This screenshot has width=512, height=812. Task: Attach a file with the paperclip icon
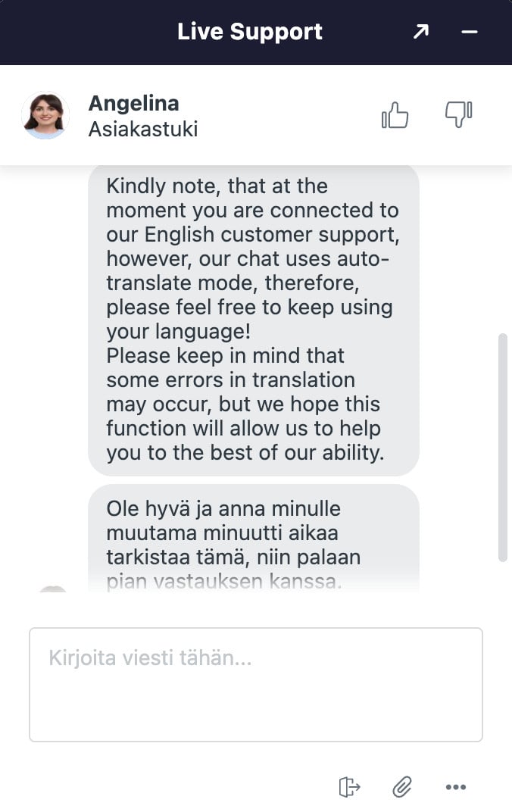pyautogui.click(x=401, y=787)
